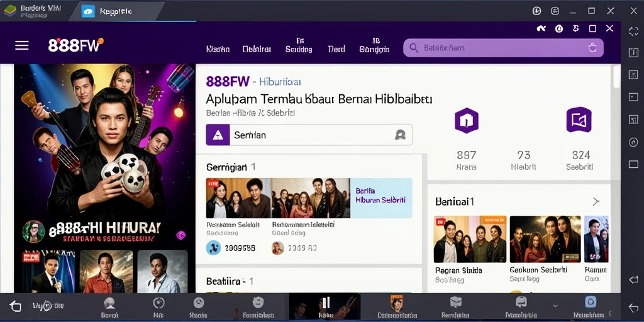Open the first photo thumbnail under Bantioai1

(x=470, y=239)
